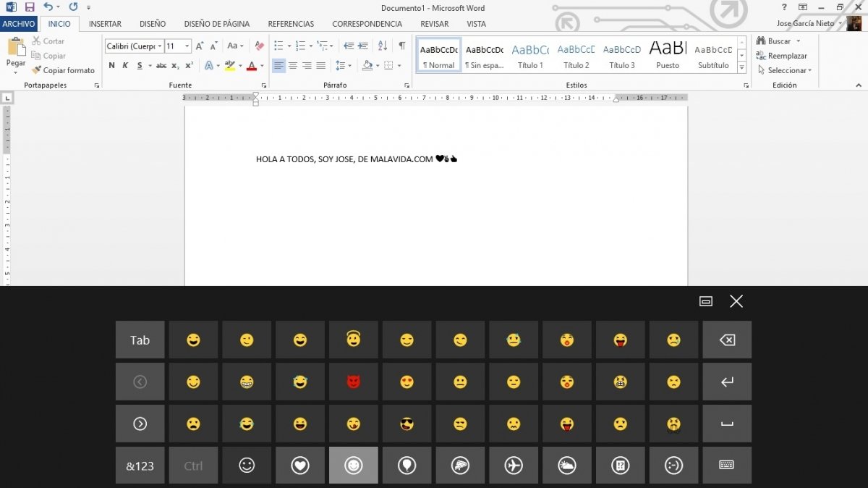Screen dimensions: 868x488
Task: Apply subscript formatting
Action: [176, 65]
